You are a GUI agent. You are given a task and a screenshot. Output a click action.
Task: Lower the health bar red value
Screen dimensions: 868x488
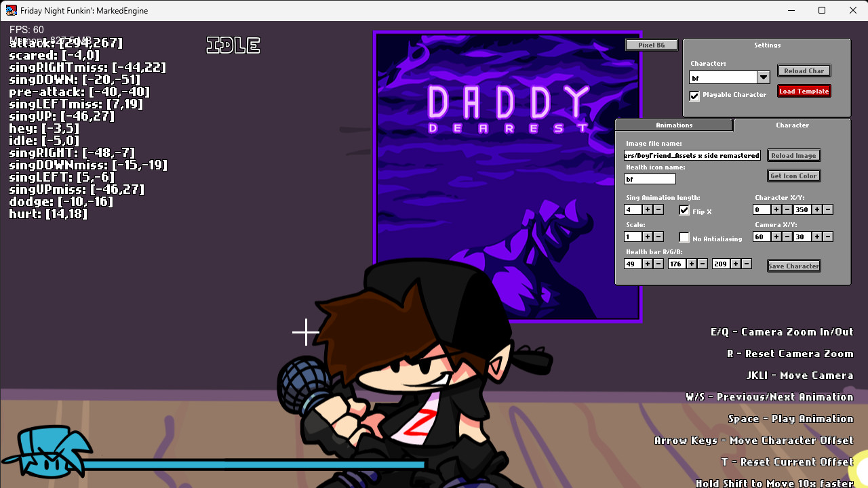pyautogui.click(x=658, y=264)
